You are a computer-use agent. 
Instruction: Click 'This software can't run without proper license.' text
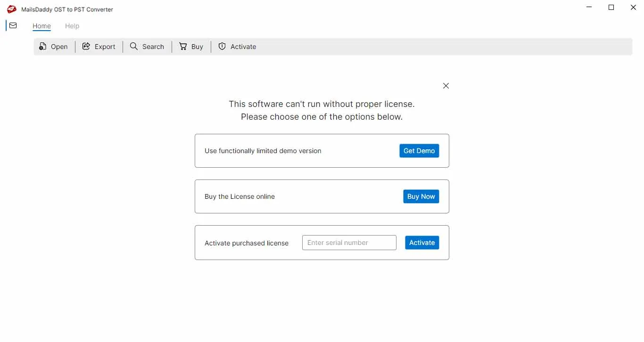[x=322, y=104]
